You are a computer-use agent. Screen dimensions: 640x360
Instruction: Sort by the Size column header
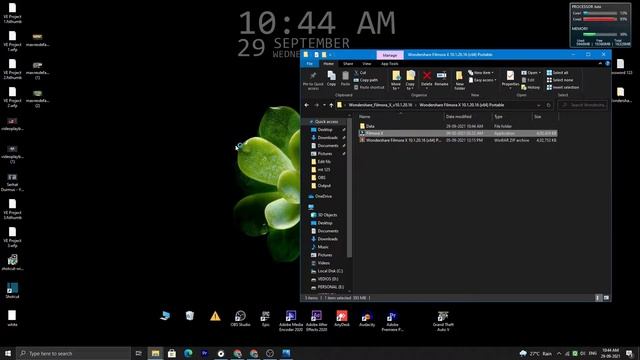click(x=545, y=117)
